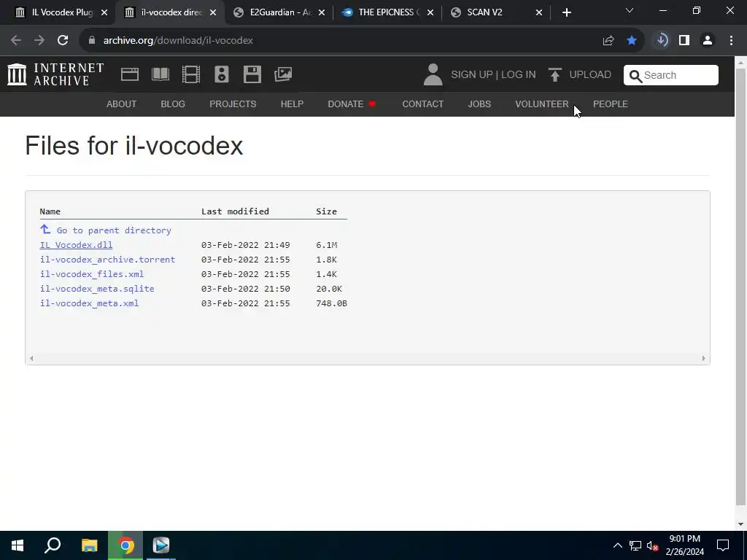
Task: Open the Internet Archive home logo
Action: pyautogui.click(x=55, y=74)
